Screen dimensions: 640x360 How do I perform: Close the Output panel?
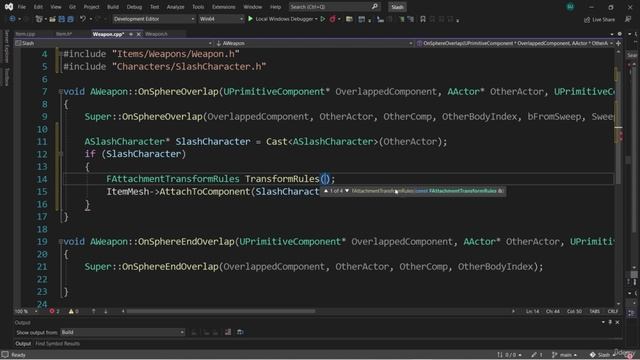coord(618,322)
